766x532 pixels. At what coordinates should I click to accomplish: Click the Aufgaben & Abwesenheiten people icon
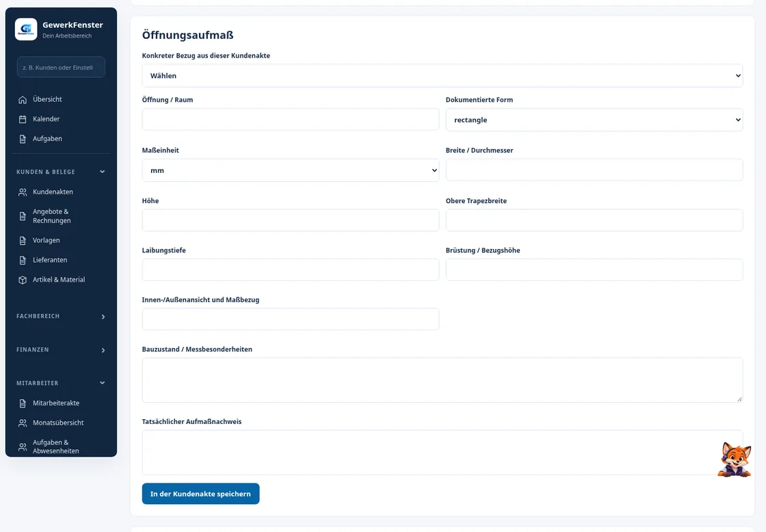tap(23, 447)
